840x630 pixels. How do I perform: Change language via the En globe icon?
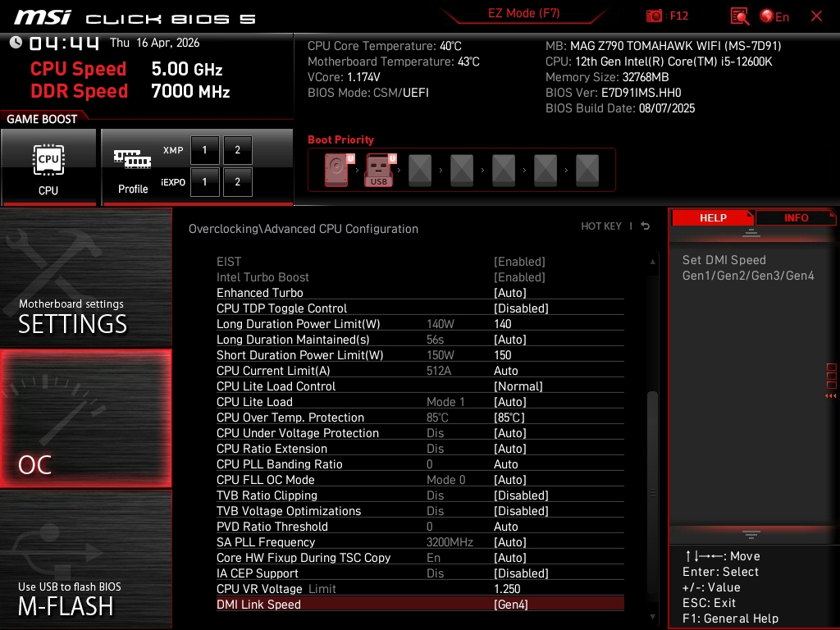774,16
